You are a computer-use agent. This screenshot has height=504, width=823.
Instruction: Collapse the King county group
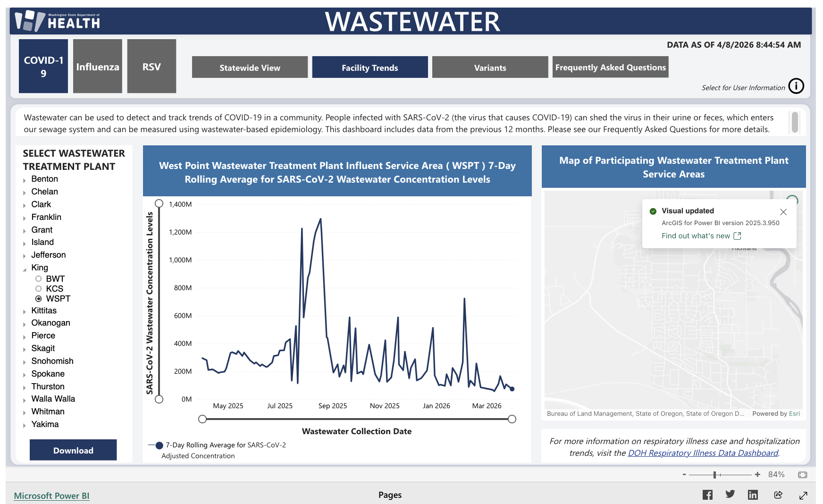[25, 269]
